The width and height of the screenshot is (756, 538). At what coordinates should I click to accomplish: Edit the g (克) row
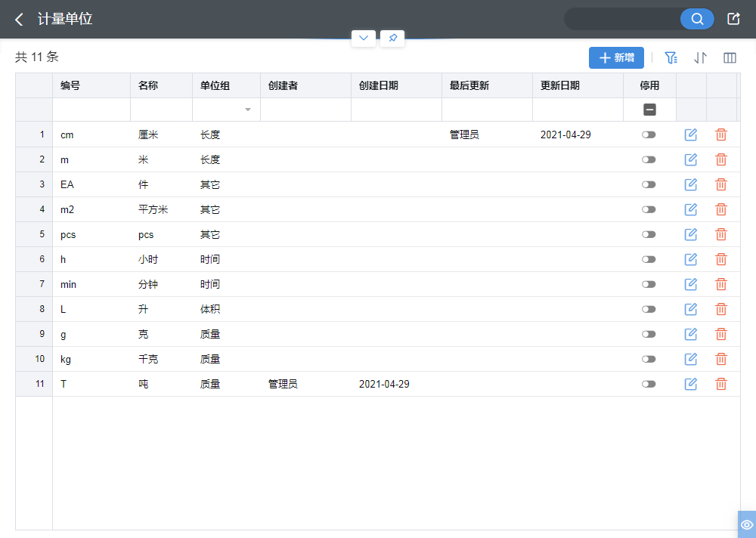(691, 334)
